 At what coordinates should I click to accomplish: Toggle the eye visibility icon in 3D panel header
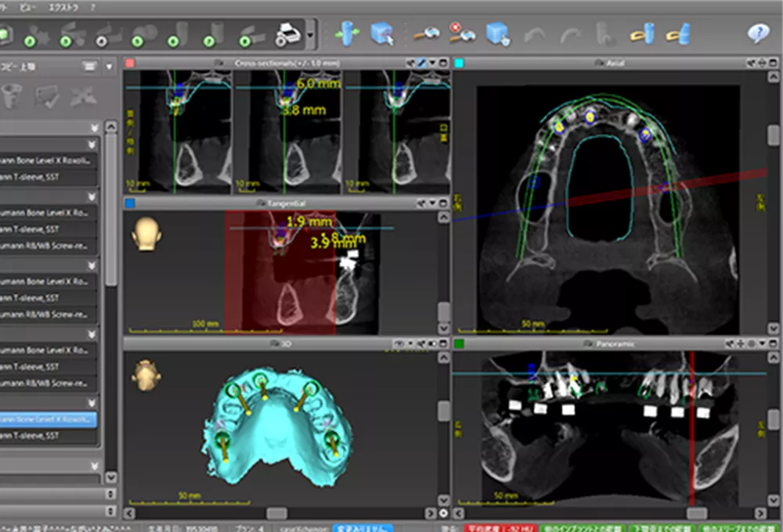(x=399, y=343)
